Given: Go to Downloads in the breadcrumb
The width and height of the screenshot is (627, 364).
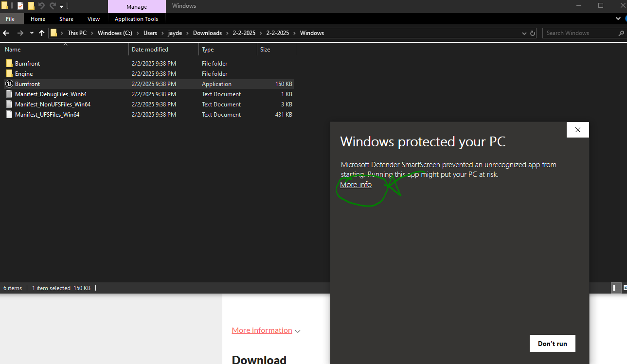Looking at the screenshot, I should tap(207, 33).
